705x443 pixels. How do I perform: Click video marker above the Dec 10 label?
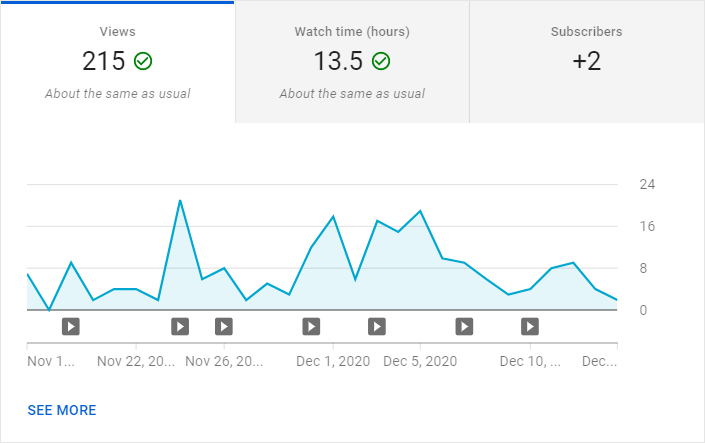(530, 327)
